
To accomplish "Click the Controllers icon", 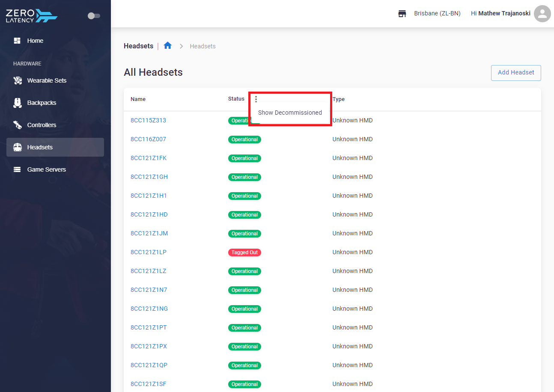I will (x=17, y=125).
